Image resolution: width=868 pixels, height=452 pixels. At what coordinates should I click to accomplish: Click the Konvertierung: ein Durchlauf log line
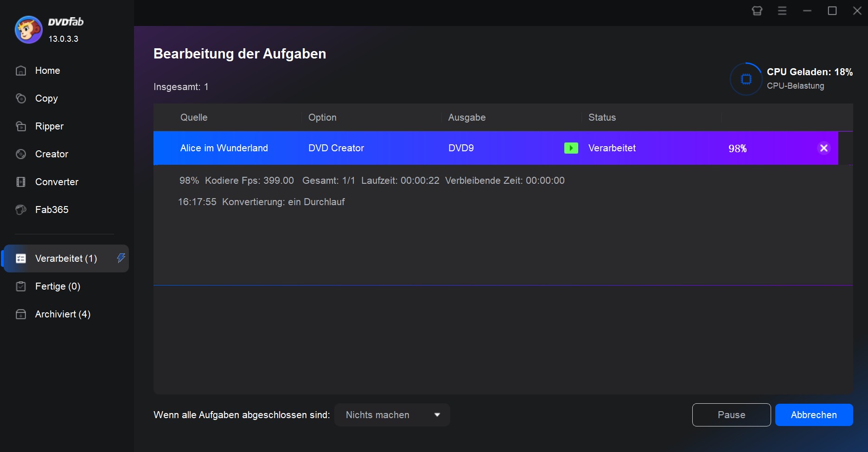pos(283,202)
